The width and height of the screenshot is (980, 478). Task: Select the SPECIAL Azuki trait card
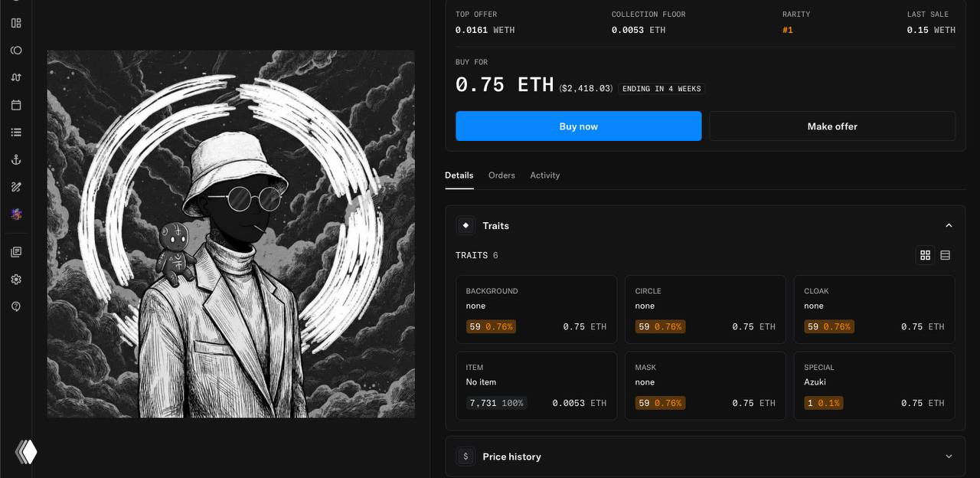[x=874, y=385]
